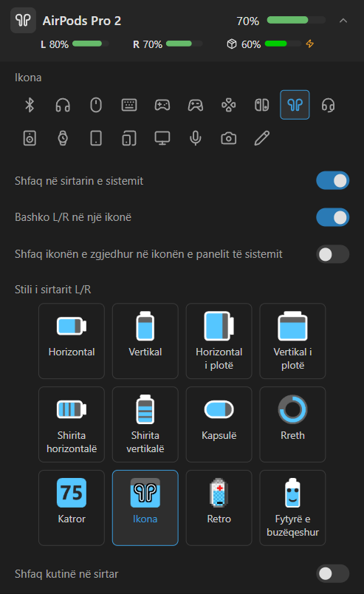Screen dimensions: 364x594
Task: Select the Bluetooth device icon
Action: point(30,105)
